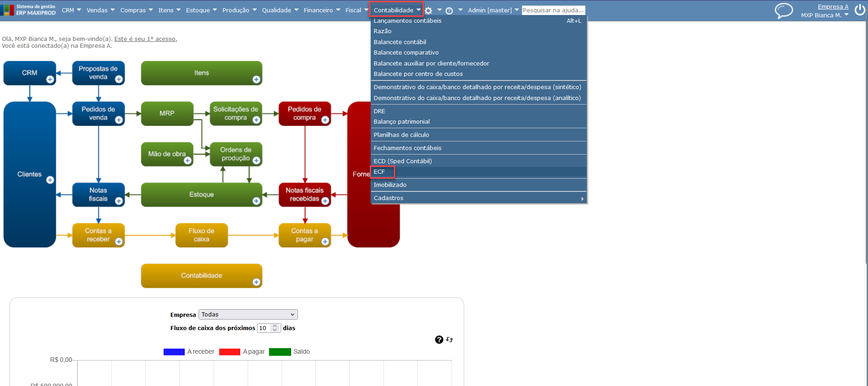The height and width of the screenshot is (386, 868).
Task: Expand the Cadastros submenu
Action: pyautogui.click(x=479, y=198)
